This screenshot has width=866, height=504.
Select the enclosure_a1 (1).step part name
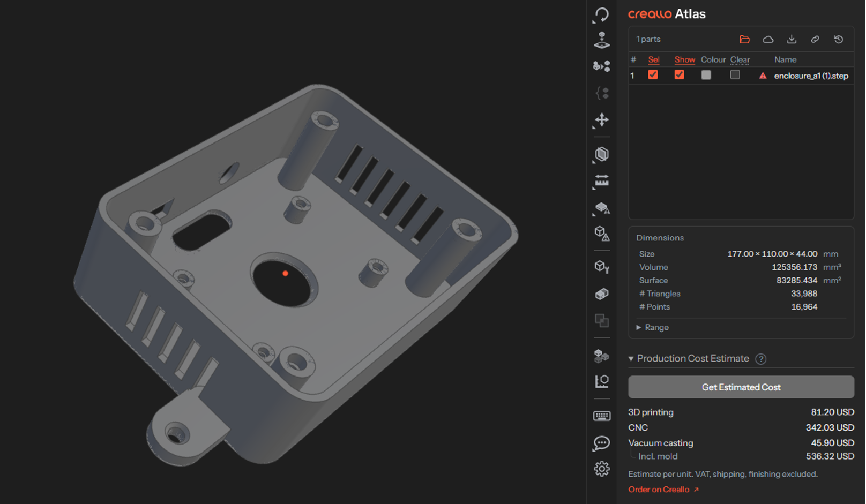coord(811,76)
